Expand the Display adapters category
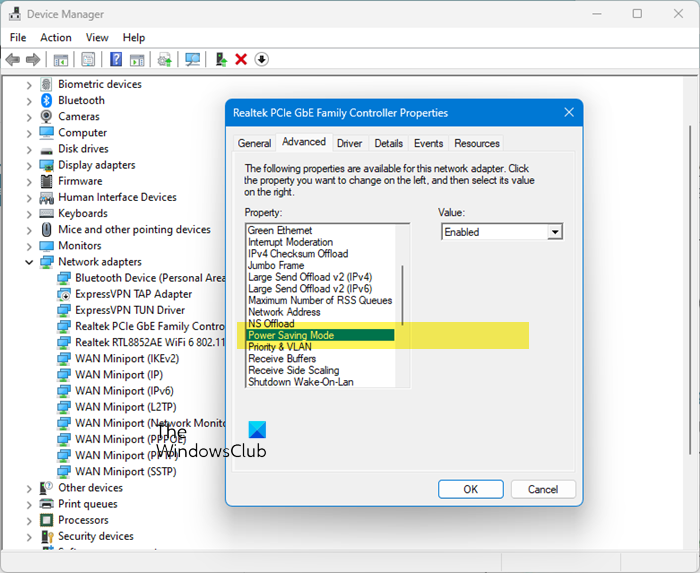 (29, 165)
